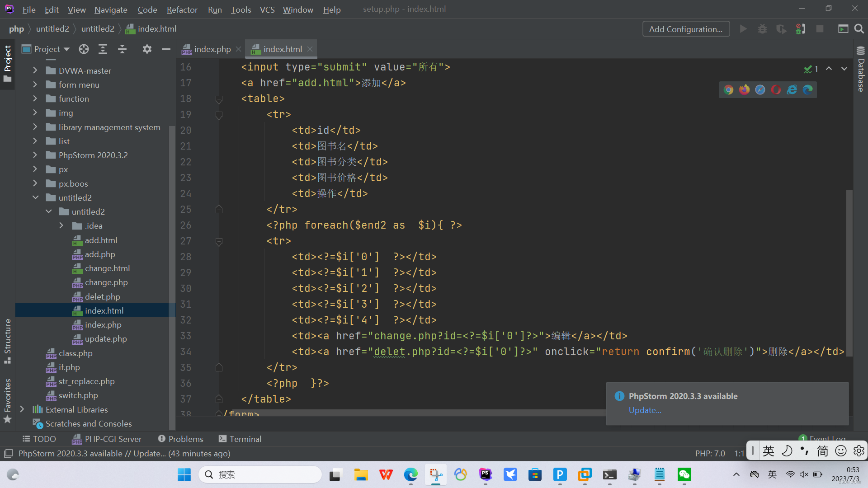Click the Update link in notification
Screen dimensions: 868x488
[x=645, y=410]
